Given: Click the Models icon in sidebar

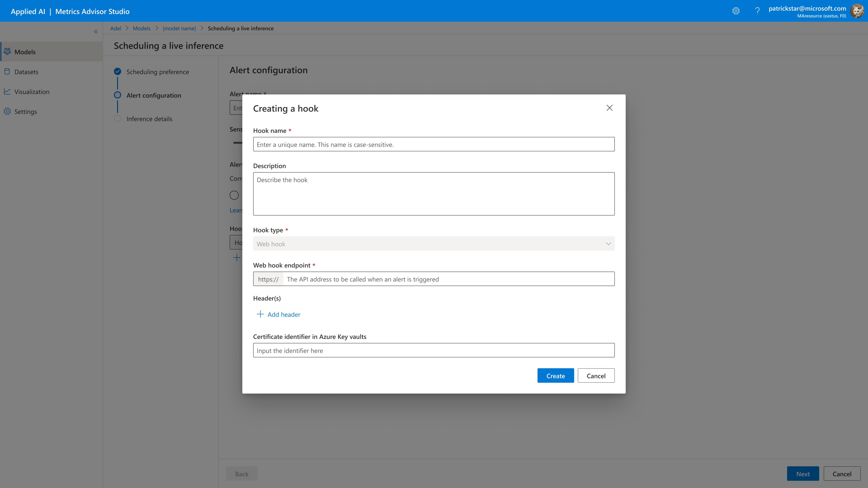Looking at the screenshot, I should coord(7,52).
